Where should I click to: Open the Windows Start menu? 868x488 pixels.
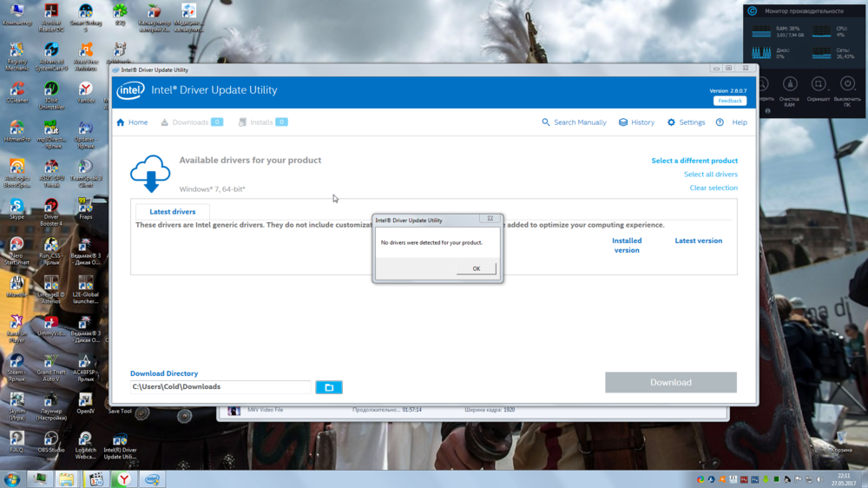[12, 479]
